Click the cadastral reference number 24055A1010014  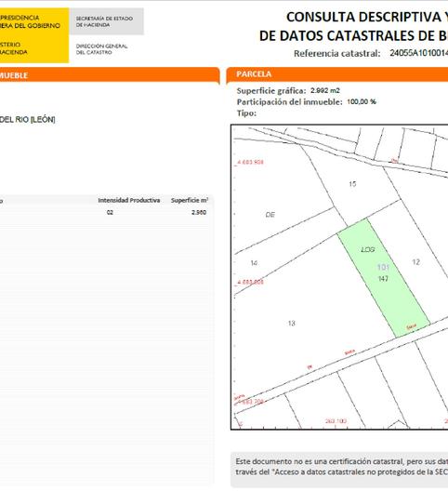(419, 53)
